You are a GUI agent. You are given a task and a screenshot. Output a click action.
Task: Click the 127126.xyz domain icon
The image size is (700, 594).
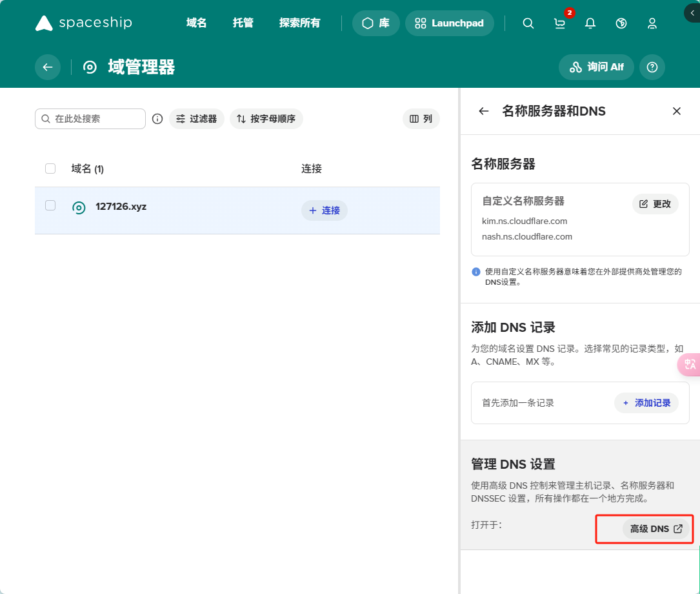[79, 207]
